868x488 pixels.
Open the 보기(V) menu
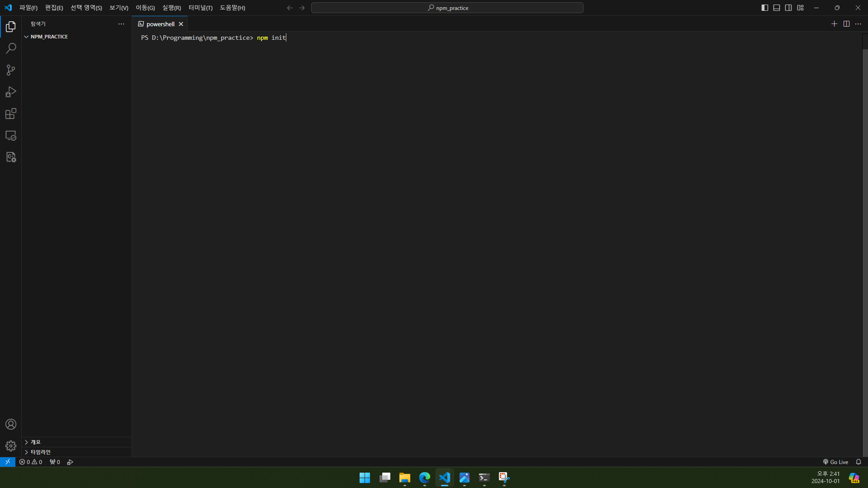pos(119,8)
